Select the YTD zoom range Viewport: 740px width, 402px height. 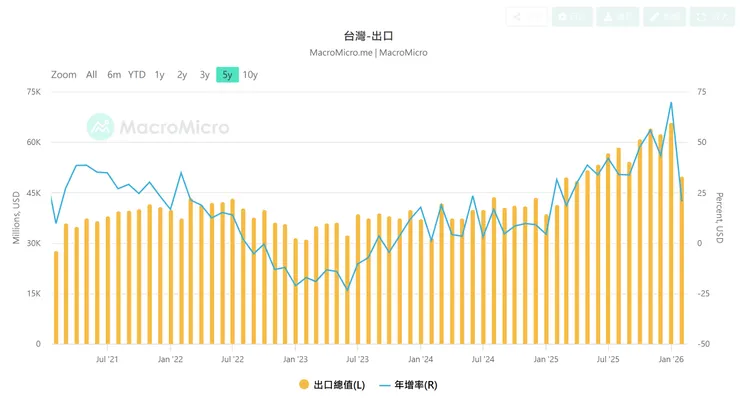[137, 75]
